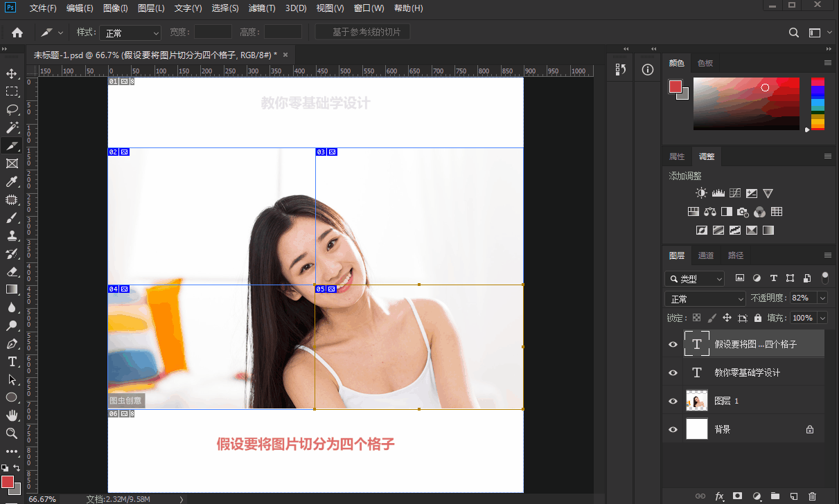Select the Hand tool
The width and height of the screenshot is (839, 504).
12,415
